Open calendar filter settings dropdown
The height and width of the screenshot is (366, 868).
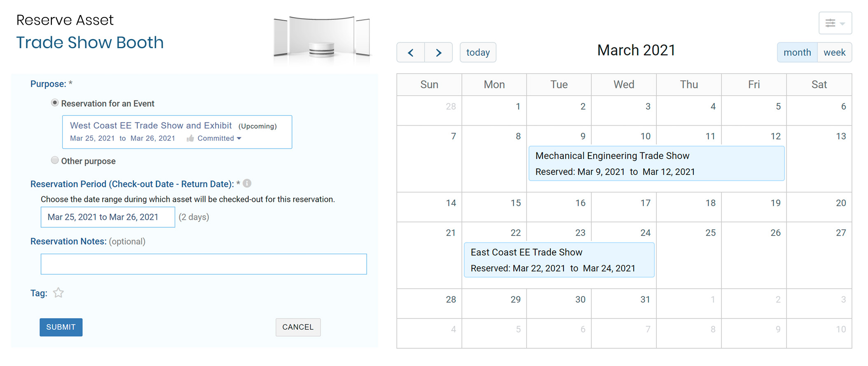tap(835, 23)
